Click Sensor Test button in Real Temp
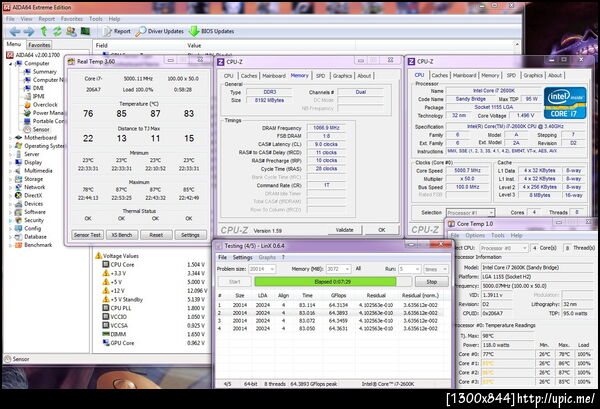This screenshot has height=409, width=600. point(87,235)
